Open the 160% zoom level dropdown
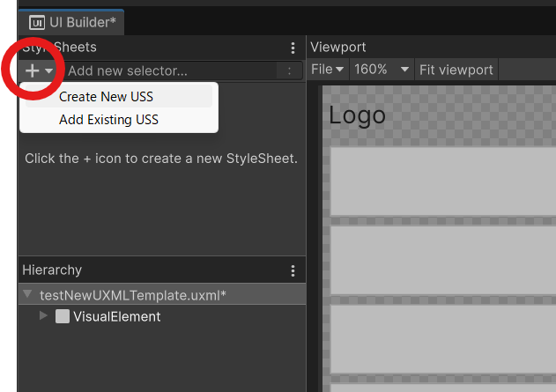556x392 pixels. 382,69
